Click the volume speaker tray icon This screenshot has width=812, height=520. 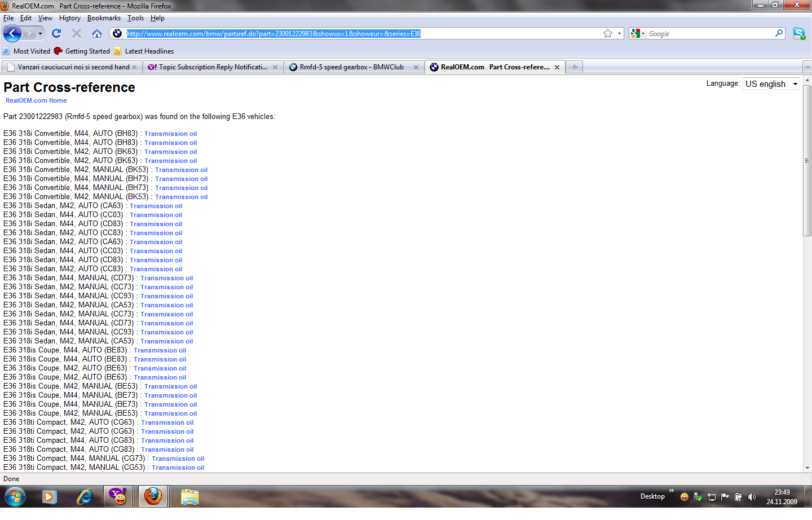pyautogui.click(x=752, y=497)
